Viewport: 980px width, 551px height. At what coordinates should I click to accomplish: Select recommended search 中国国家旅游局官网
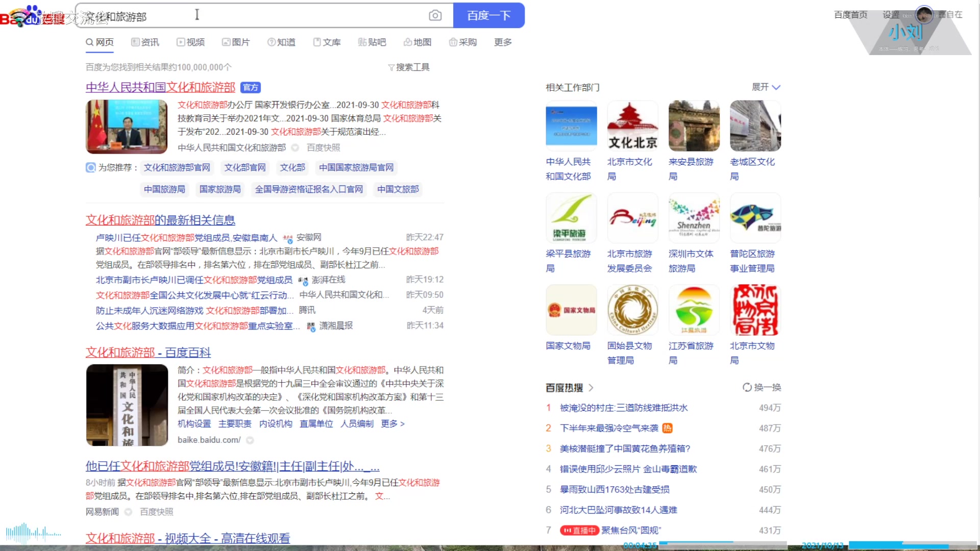tap(356, 167)
